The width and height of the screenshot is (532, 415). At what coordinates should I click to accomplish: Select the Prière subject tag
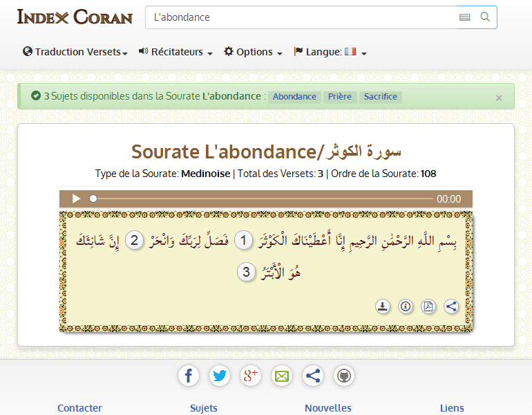[x=340, y=97]
